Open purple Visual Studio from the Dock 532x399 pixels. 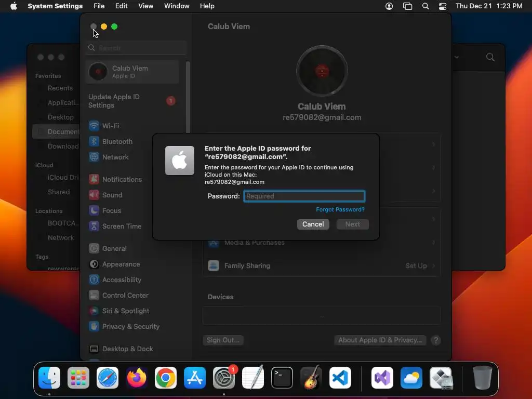point(382,378)
